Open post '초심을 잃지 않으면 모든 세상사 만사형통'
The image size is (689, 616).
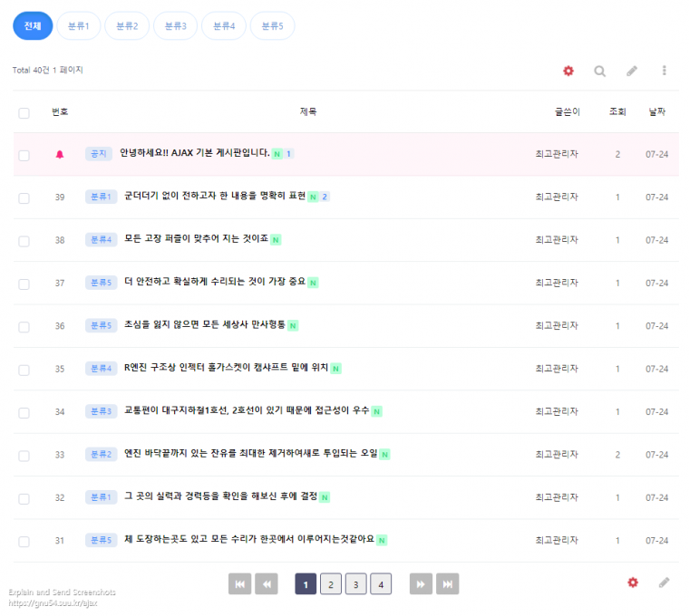[x=205, y=324]
